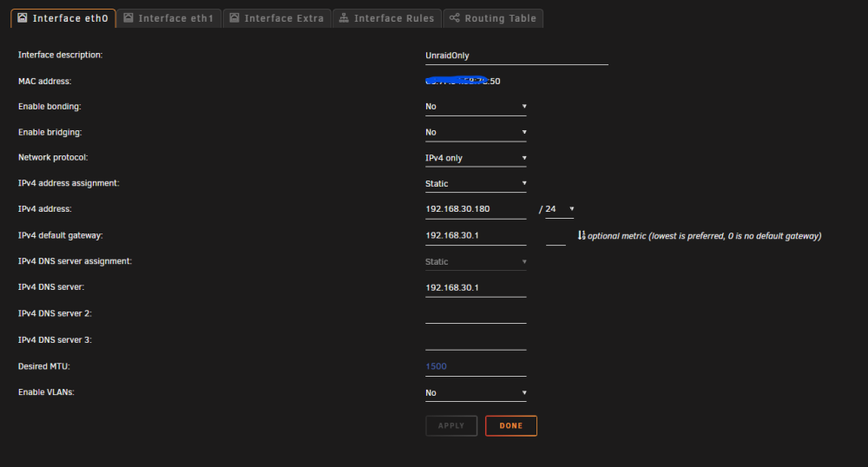868x467 pixels.
Task: Switch to the Interface eth1 tab
Action: 169,18
